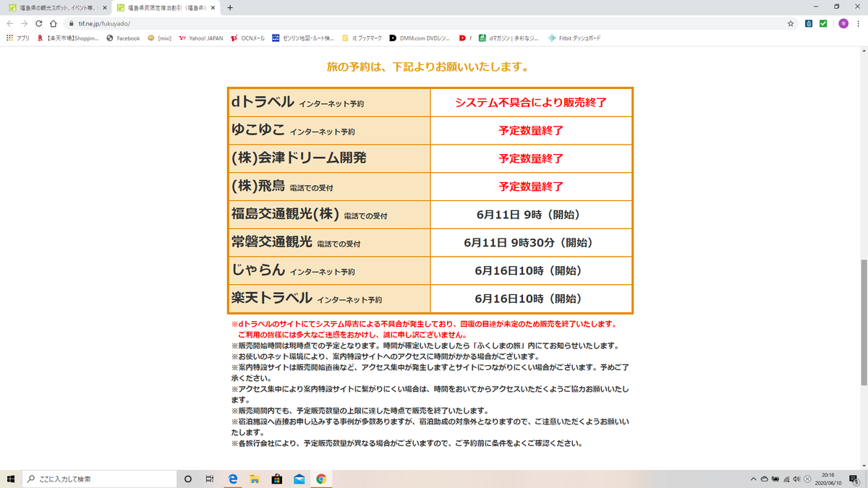
Task: Click the dトラベル row name
Action: pos(263,102)
